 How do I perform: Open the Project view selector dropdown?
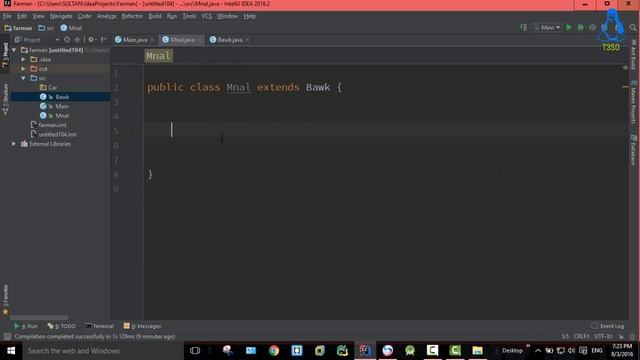pos(37,40)
